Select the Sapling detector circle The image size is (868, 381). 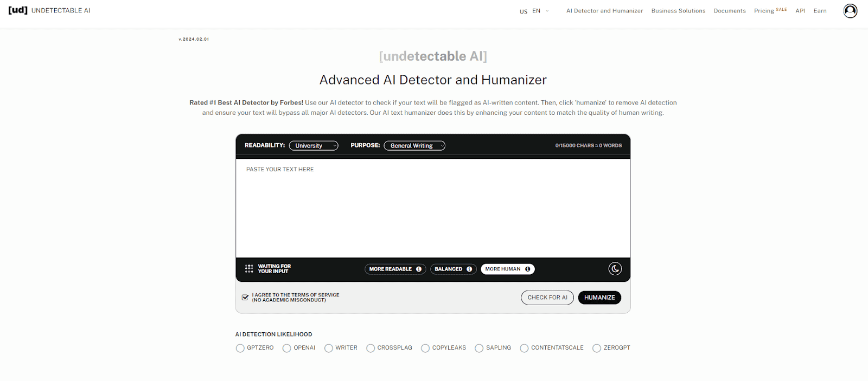479,348
